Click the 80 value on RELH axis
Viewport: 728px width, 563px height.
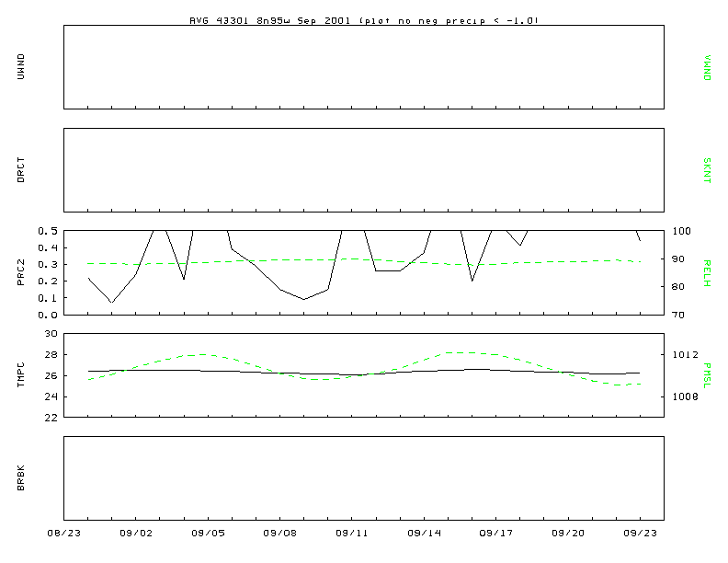pos(678,287)
